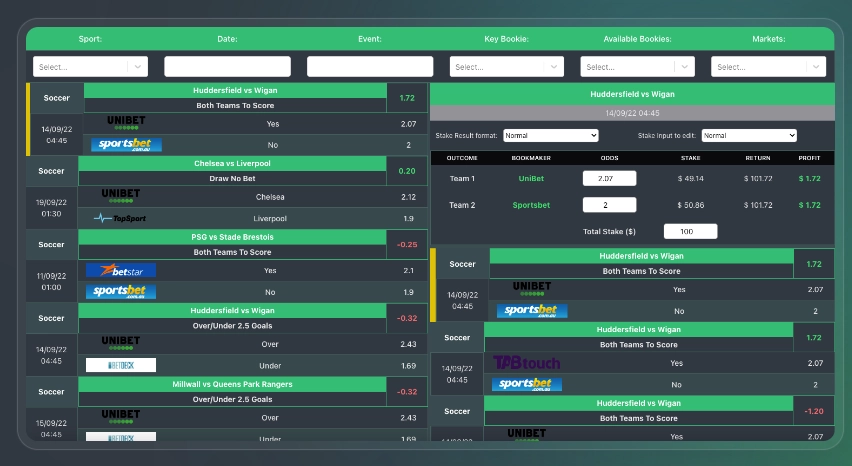852x466 pixels.
Task: Click the Total Stake input field
Action: tap(690, 231)
